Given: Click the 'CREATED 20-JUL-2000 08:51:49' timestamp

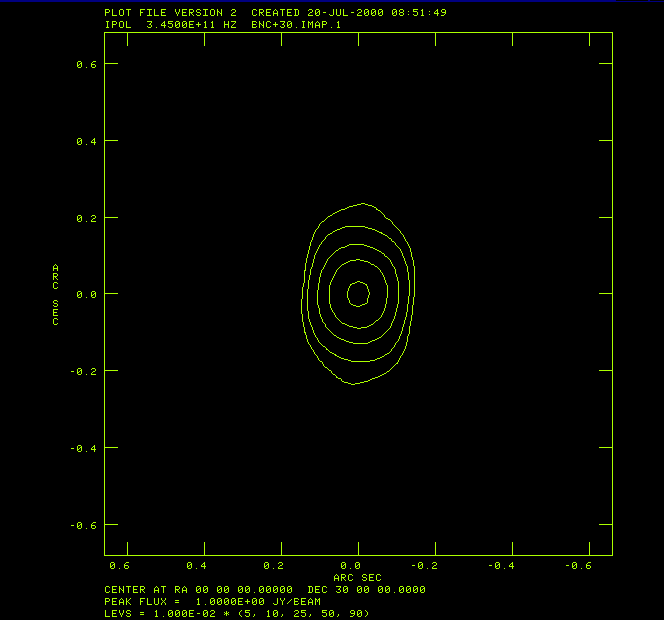Looking at the screenshot, I should 349,13.
